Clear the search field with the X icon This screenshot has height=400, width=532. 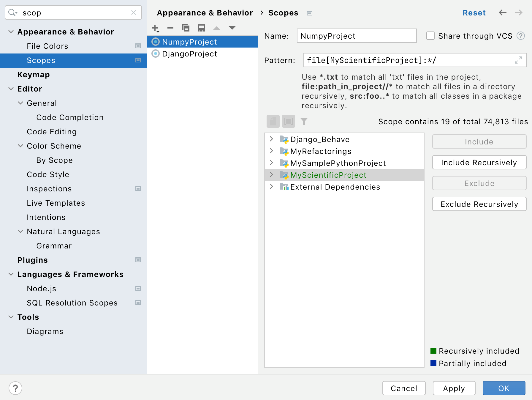(x=133, y=12)
